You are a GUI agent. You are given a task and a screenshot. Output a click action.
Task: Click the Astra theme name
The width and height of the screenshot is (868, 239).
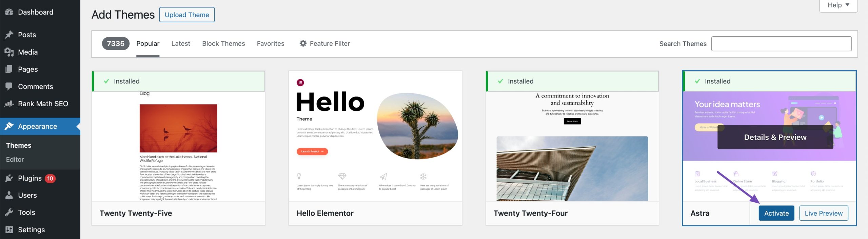700,213
